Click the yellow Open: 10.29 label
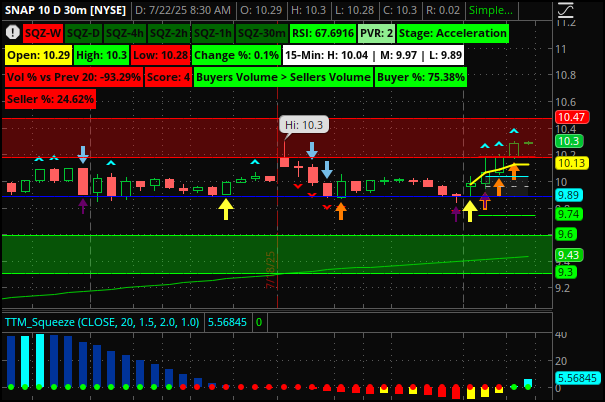 point(39,55)
